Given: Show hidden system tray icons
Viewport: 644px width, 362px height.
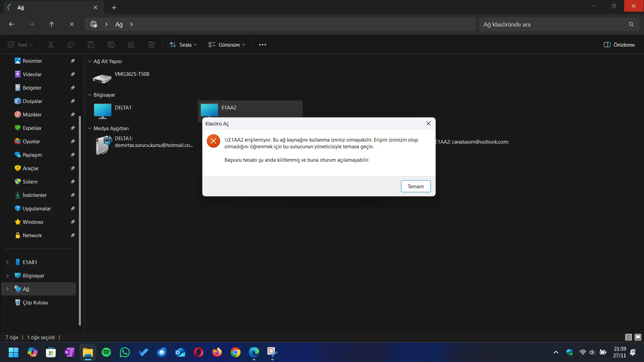Looking at the screenshot, I should pos(556,352).
